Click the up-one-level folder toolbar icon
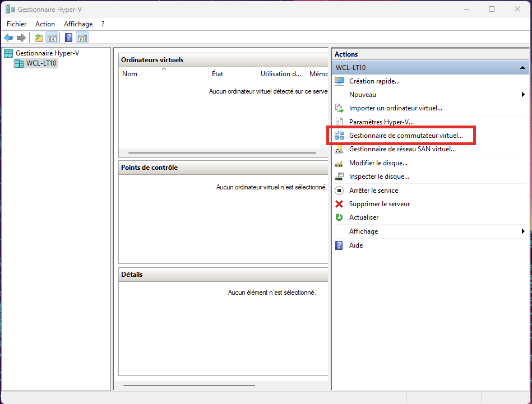 coord(39,38)
